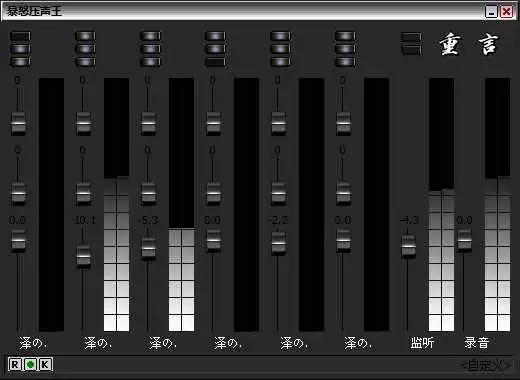Enable the dark bottom LED on fourth channel
This screenshot has height=380, width=520.
click(215, 62)
